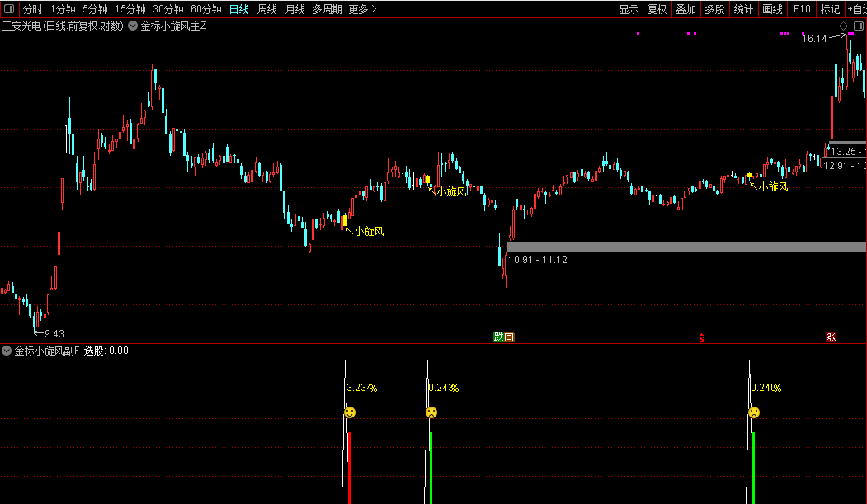This screenshot has width=867, height=504.
Task: Click the brown 回 marker icon
Action: tap(509, 337)
